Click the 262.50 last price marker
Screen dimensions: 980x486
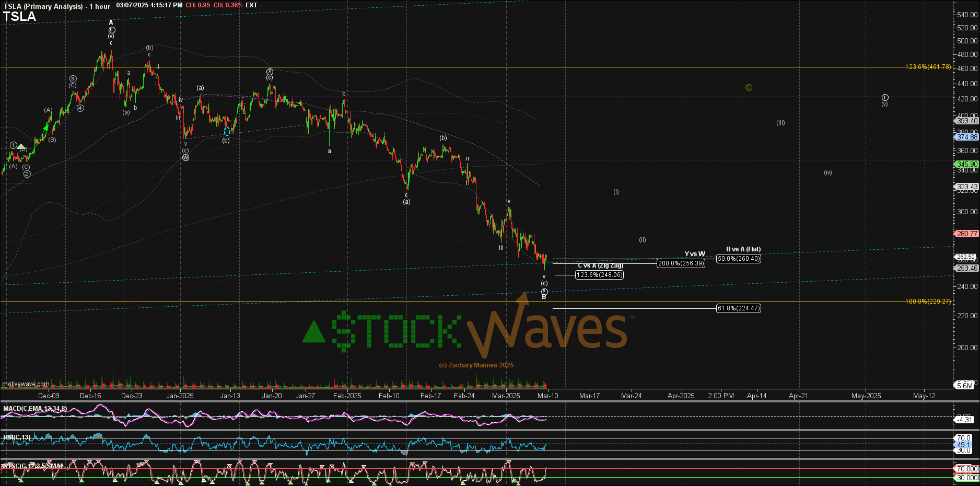point(965,257)
